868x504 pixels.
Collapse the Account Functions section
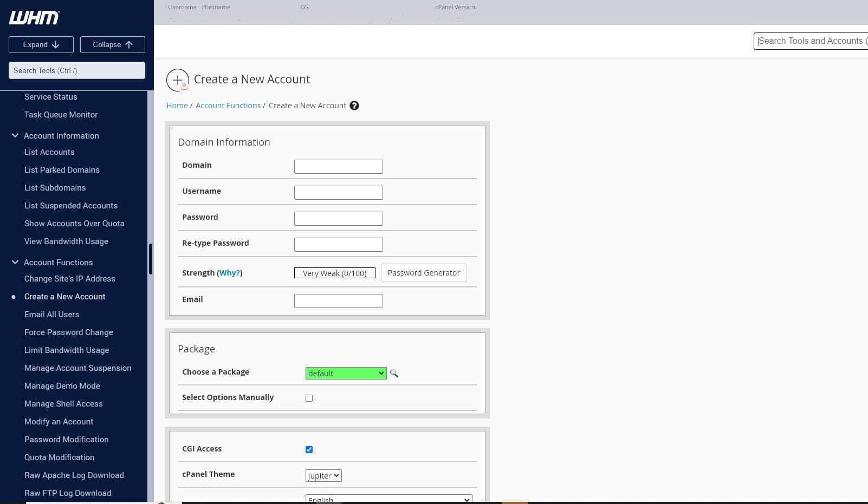click(15, 262)
